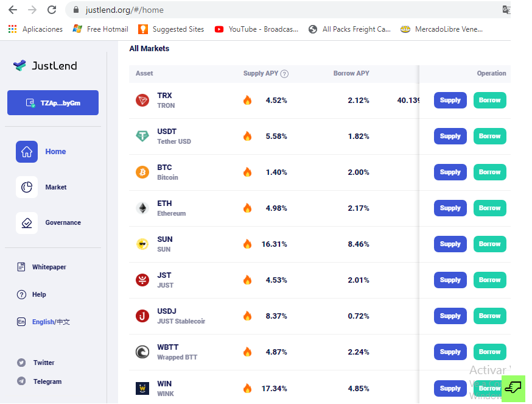Click the JST JUST token icon
Screen dimensions: 532x404
[142, 280]
